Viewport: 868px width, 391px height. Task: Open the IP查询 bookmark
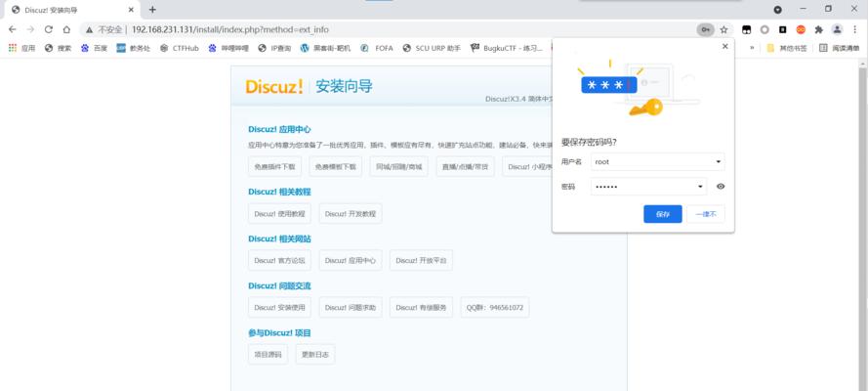click(x=274, y=48)
